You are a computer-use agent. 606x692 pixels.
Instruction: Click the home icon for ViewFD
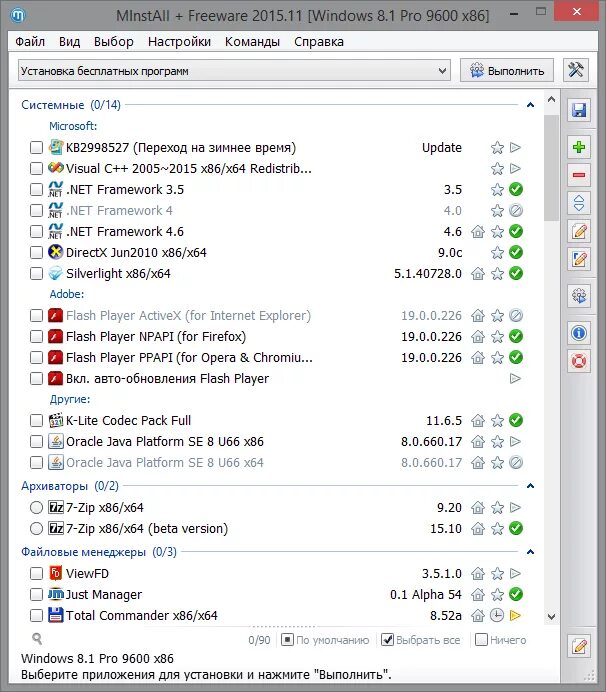tap(478, 574)
